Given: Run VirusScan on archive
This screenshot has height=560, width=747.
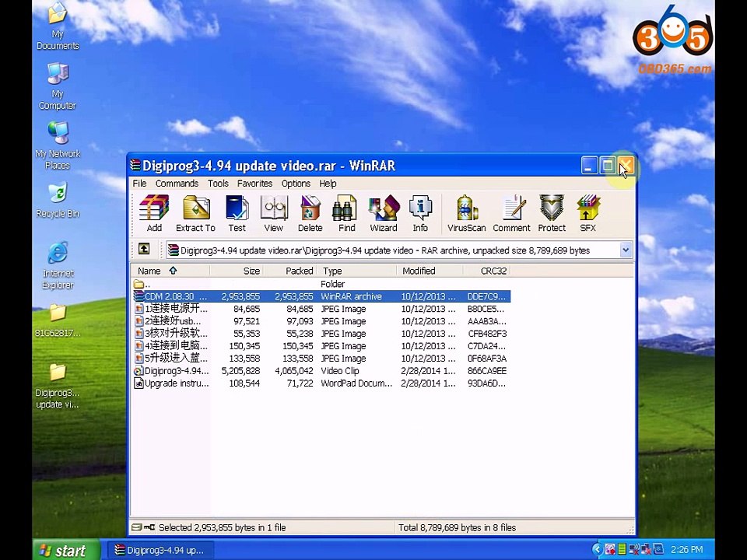Looking at the screenshot, I should pos(466,213).
